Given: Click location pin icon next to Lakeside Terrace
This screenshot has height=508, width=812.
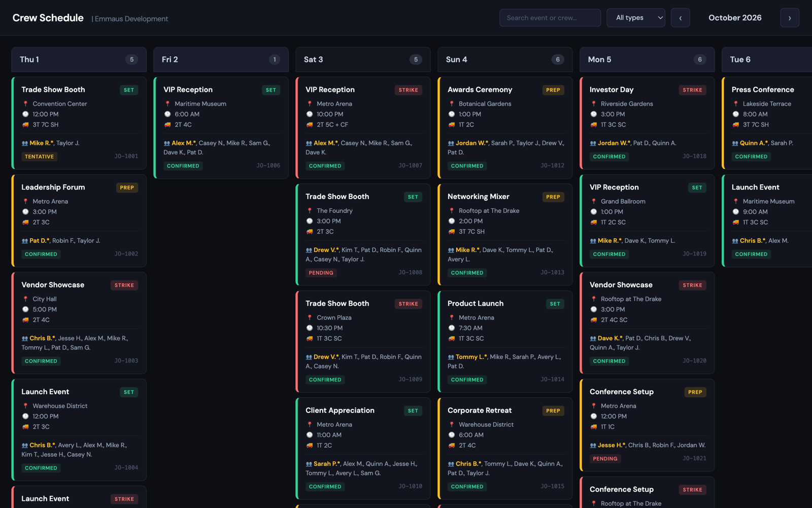Looking at the screenshot, I should coord(736,104).
